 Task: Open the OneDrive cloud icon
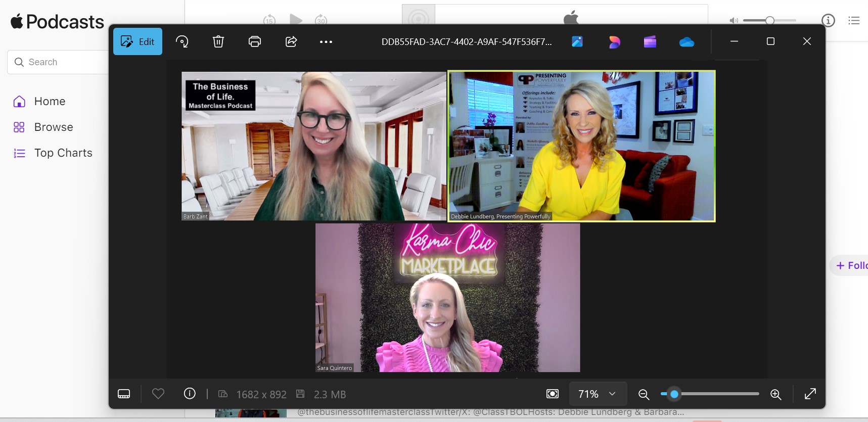pos(687,42)
